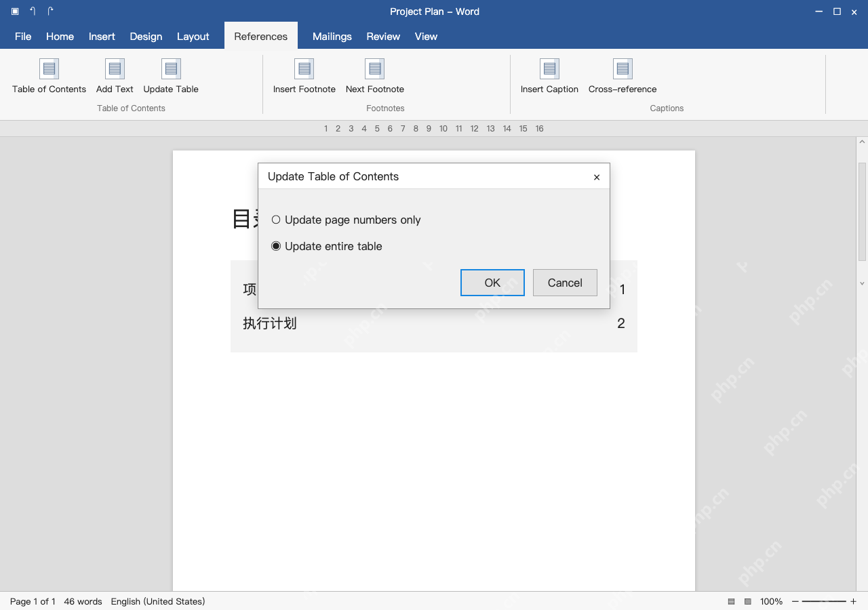Viewport: 868px width, 610px height.
Task: Confirm the dialog with OK
Action: pos(492,283)
